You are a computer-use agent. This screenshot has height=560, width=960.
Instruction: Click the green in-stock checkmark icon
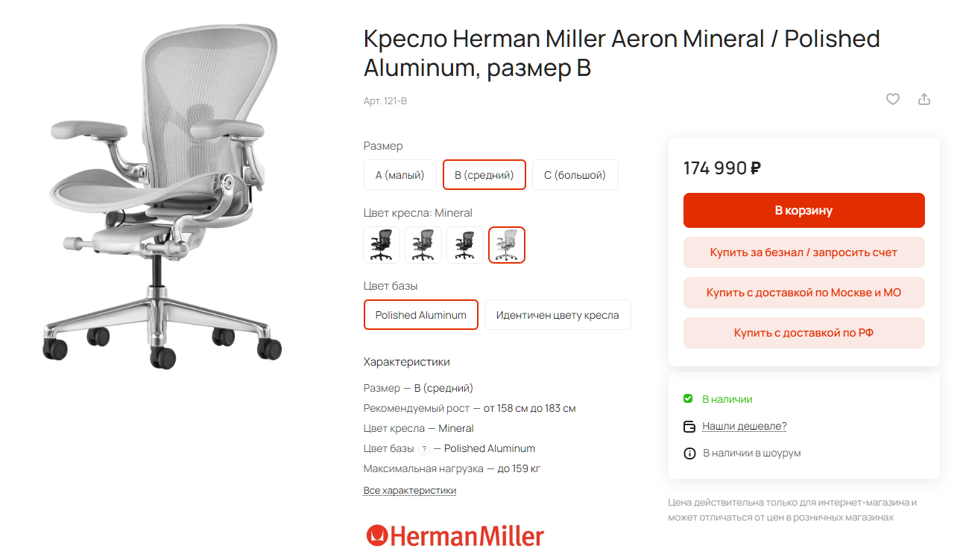688,399
